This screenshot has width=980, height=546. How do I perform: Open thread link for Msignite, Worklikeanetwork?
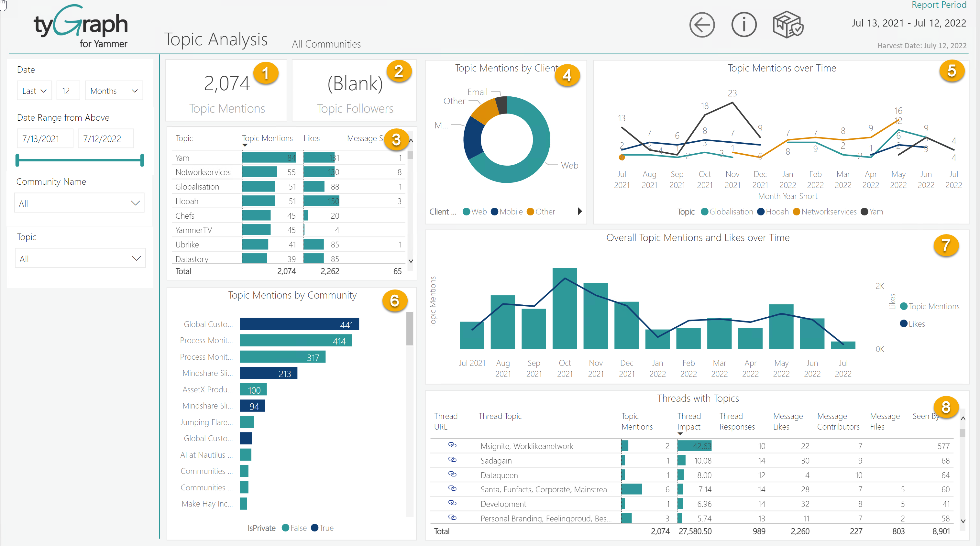click(x=453, y=446)
